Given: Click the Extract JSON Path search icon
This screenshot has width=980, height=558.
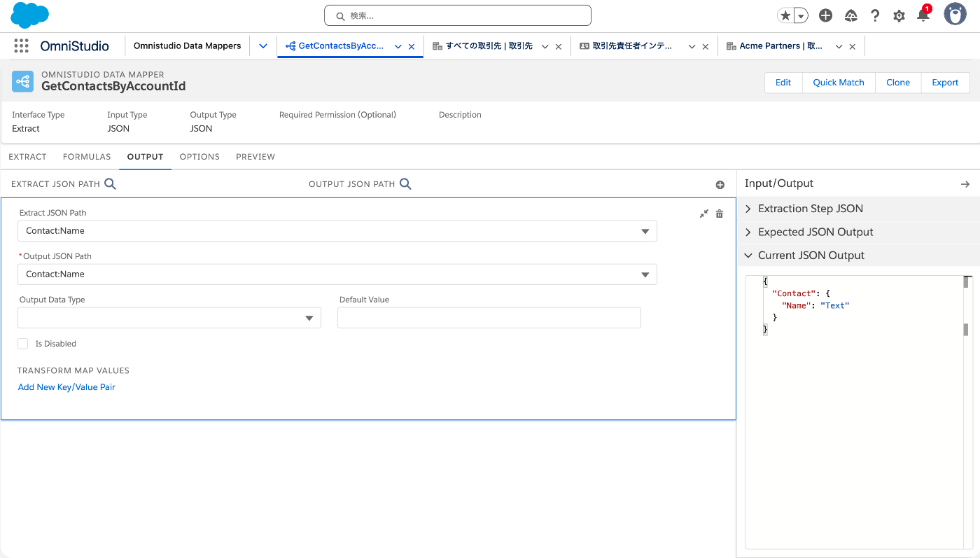Looking at the screenshot, I should click(x=110, y=184).
